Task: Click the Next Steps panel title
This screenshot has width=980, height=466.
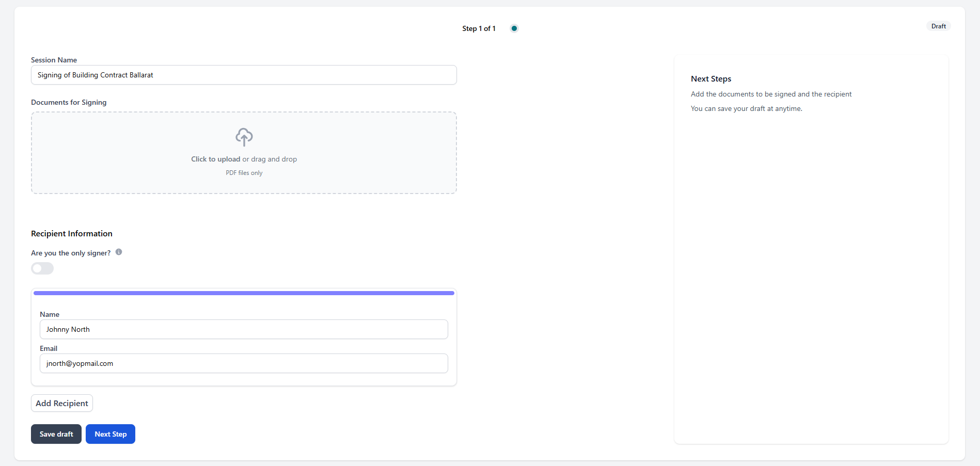Action: (711, 78)
